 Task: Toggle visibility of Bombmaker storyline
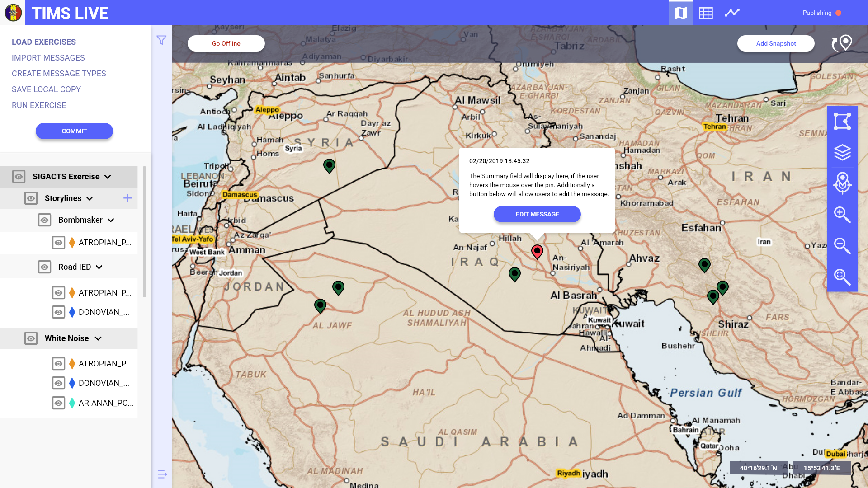coord(44,220)
